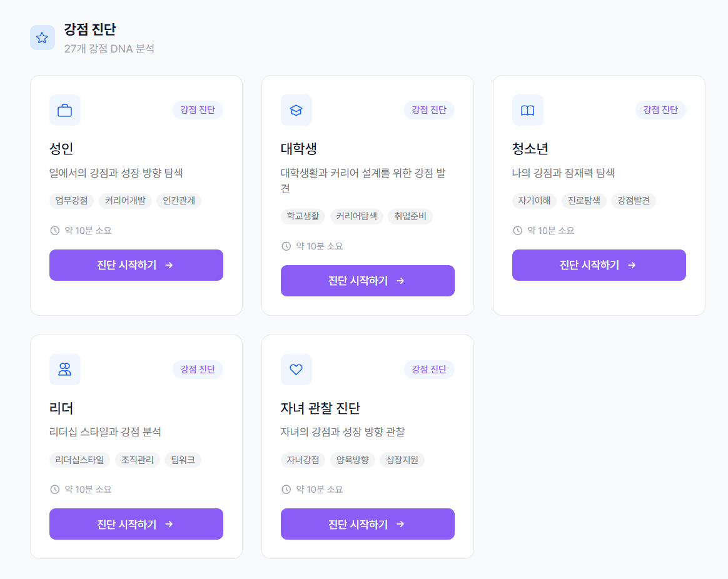Click the arrow icon inside 청소년's start button
Image resolution: width=728 pixels, height=579 pixels.
[632, 264]
